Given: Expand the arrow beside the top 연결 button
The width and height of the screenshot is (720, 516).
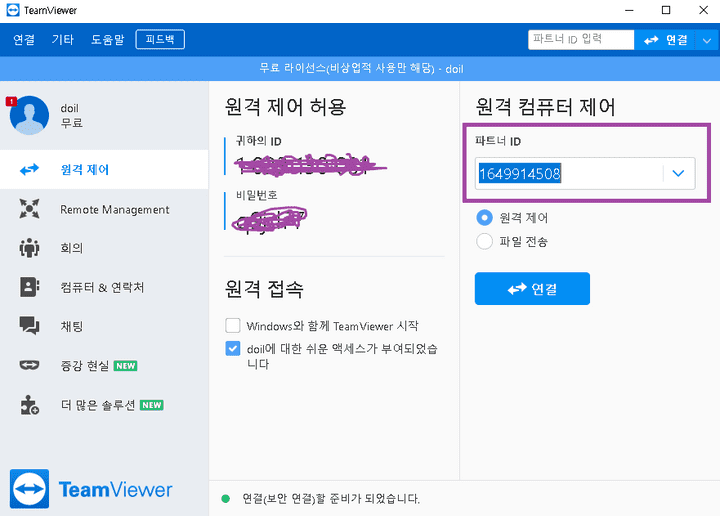Looking at the screenshot, I should (707, 40).
